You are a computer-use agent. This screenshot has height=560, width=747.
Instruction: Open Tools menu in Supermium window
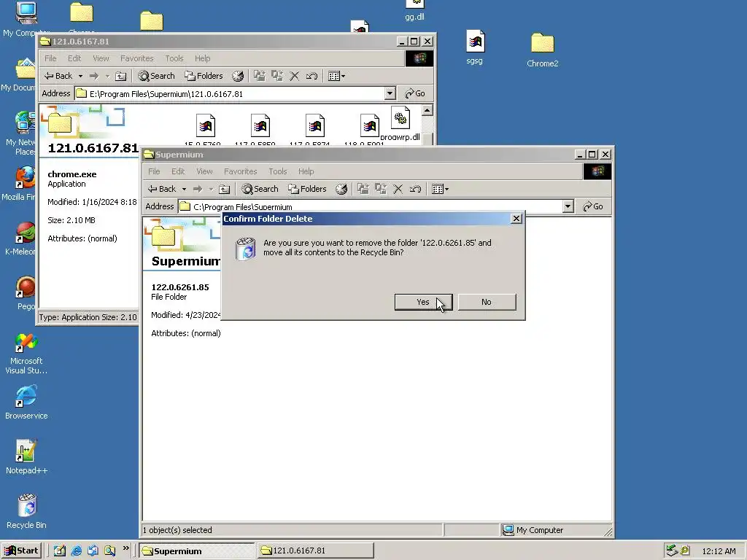[277, 171]
